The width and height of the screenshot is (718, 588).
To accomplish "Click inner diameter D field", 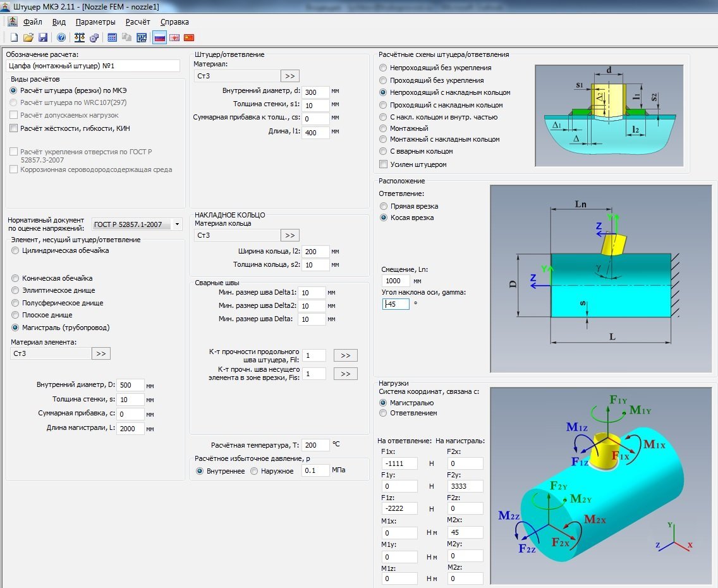I will (130, 385).
